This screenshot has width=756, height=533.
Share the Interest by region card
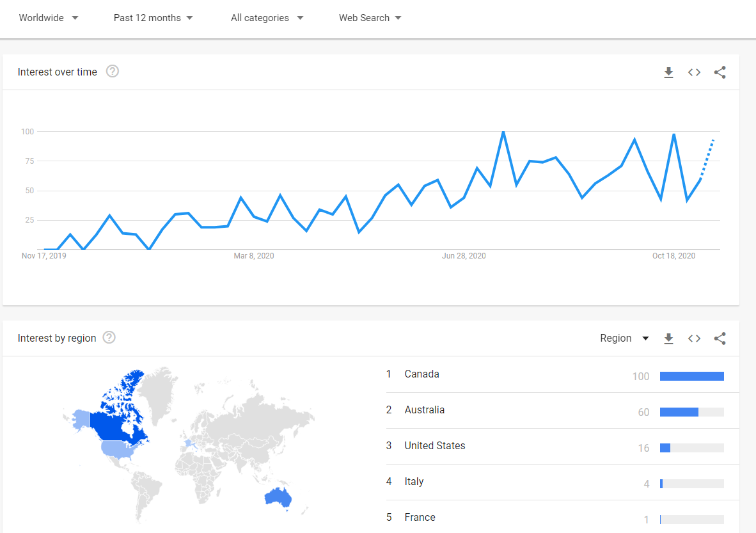[720, 338]
